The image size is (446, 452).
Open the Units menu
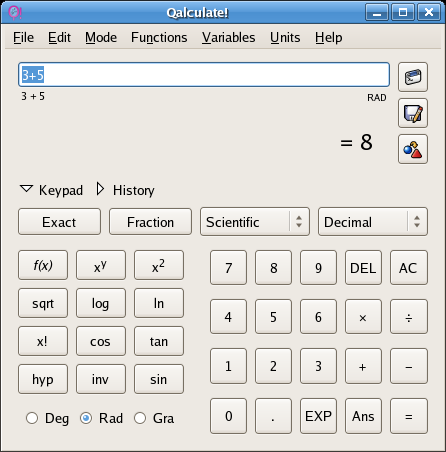285,37
